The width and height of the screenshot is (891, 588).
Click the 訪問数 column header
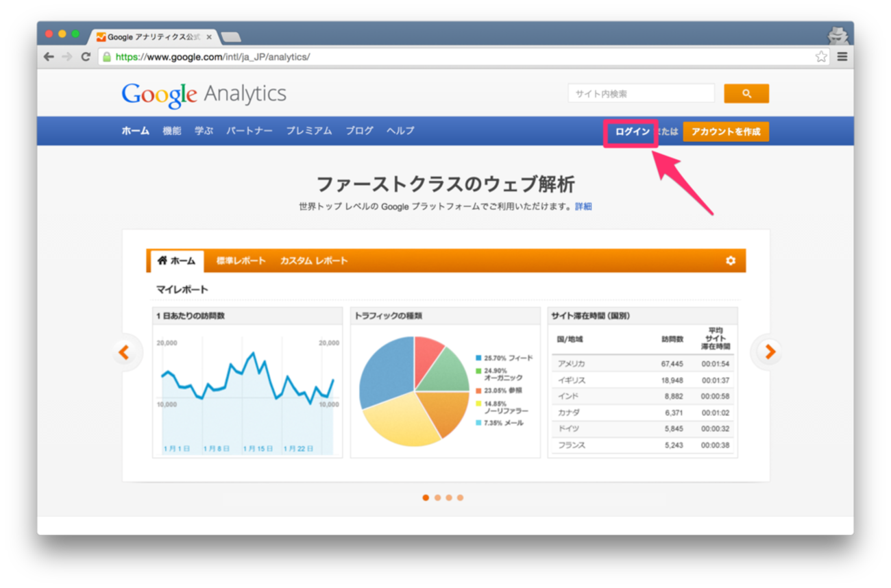672,339
